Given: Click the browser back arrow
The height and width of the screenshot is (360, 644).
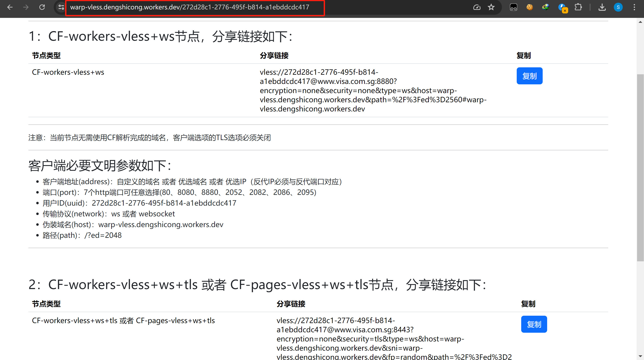Looking at the screenshot, I should 10,7.
